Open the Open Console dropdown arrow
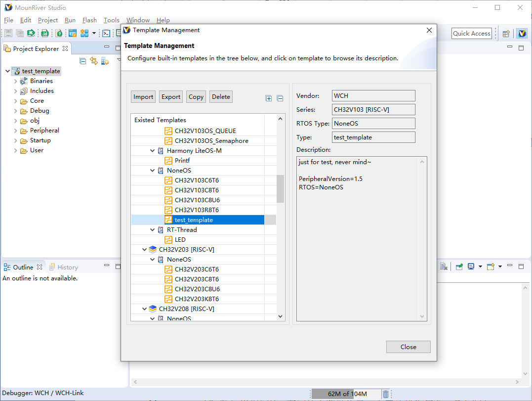Viewport: 532px width, 401px height. click(x=500, y=267)
